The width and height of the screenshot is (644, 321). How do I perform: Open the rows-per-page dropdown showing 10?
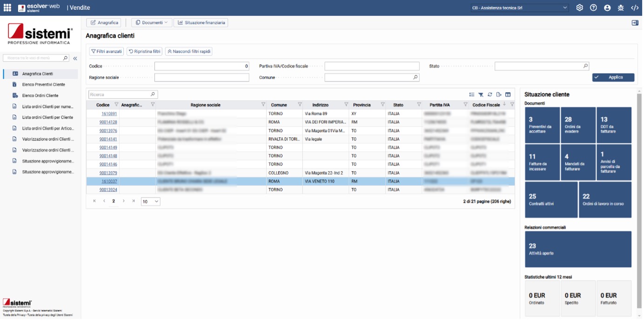(150, 201)
